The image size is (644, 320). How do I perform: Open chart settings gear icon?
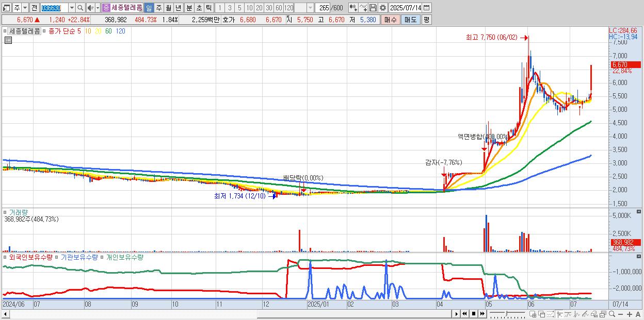[383, 8]
